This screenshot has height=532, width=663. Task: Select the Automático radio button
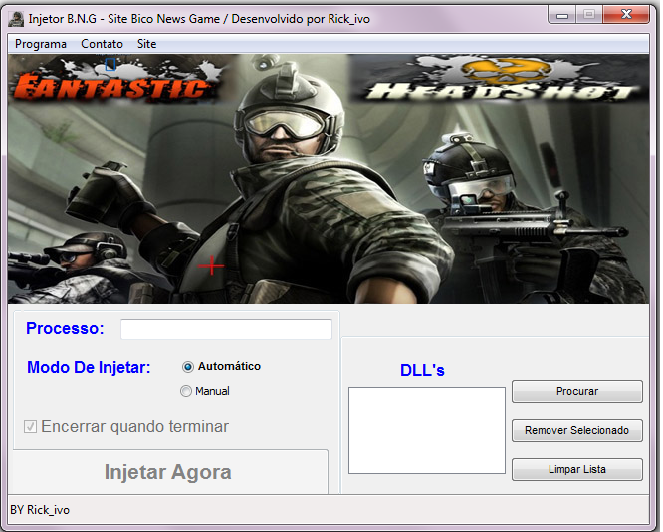click(188, 367)
